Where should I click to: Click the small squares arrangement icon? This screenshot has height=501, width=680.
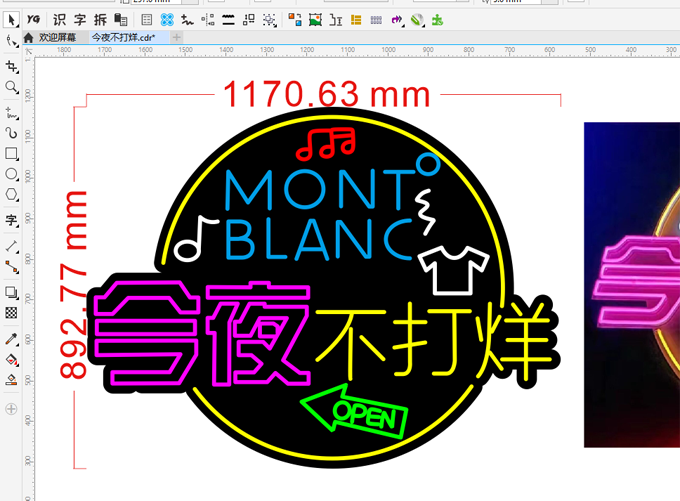249,20
